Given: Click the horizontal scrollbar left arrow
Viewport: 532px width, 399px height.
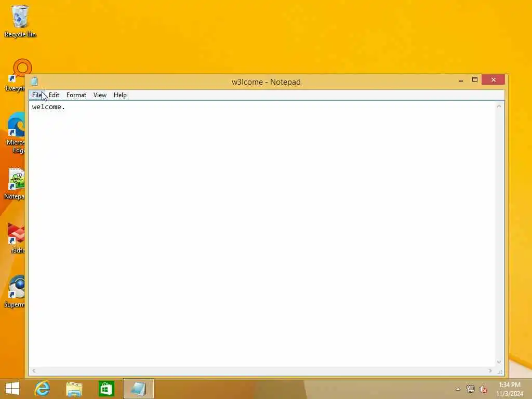Looking at the screenshot, I should (x=34, y=371).
